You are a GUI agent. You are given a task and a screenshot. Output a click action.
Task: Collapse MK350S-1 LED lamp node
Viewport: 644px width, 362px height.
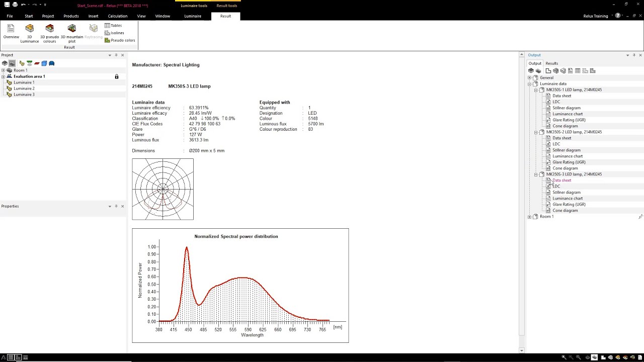(x=536, y=90)
